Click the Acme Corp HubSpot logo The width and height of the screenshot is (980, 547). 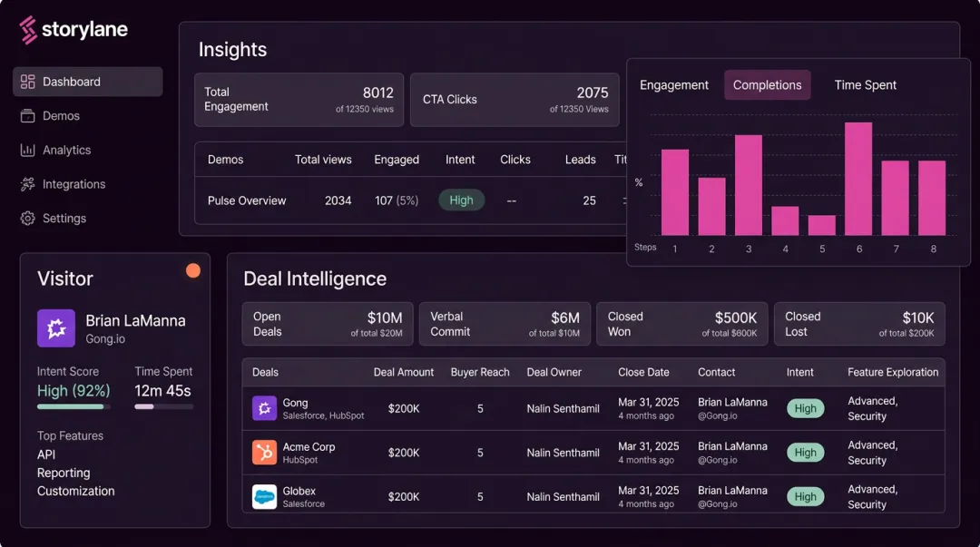click(x=264, y=452)
